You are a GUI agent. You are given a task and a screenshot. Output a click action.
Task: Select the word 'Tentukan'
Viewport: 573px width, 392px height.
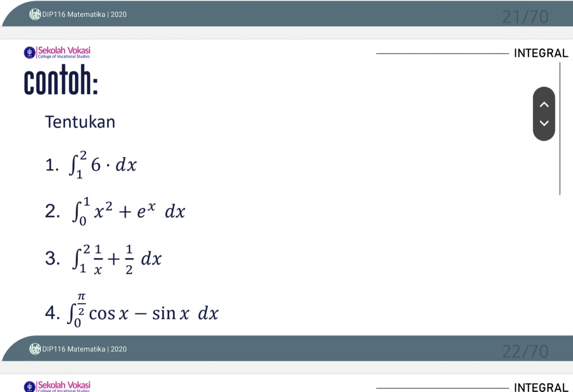[80, 122]
